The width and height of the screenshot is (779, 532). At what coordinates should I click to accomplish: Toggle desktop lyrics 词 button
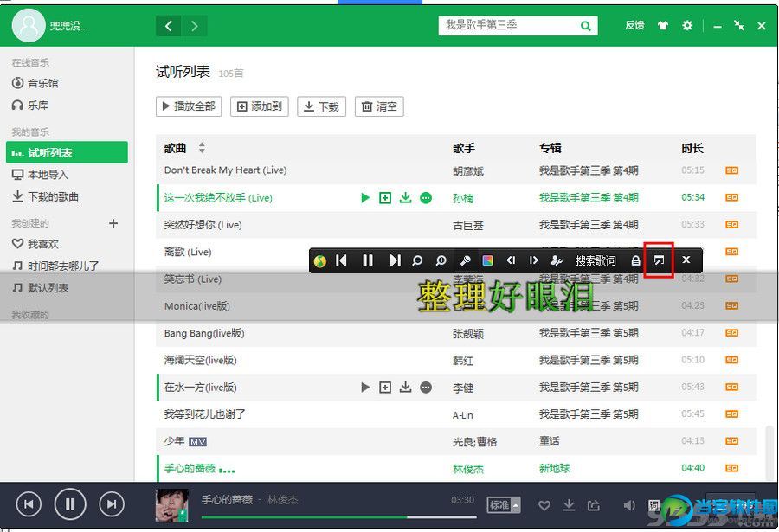(653, 505)
